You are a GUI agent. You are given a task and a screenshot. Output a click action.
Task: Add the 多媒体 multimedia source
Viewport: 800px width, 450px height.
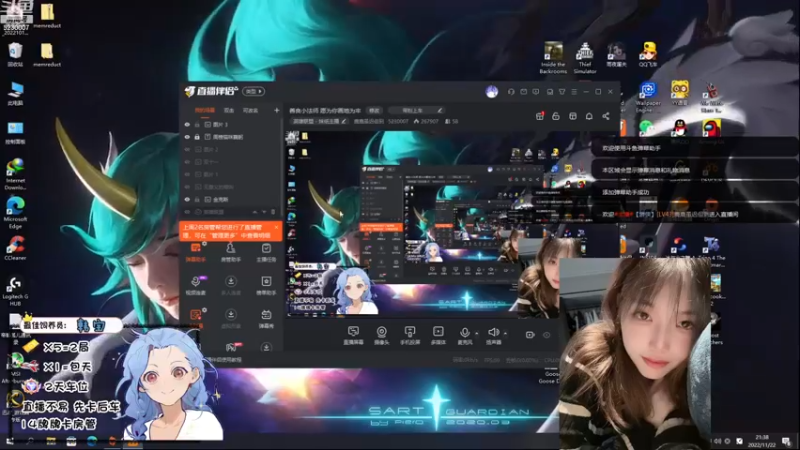coord(438,335)
